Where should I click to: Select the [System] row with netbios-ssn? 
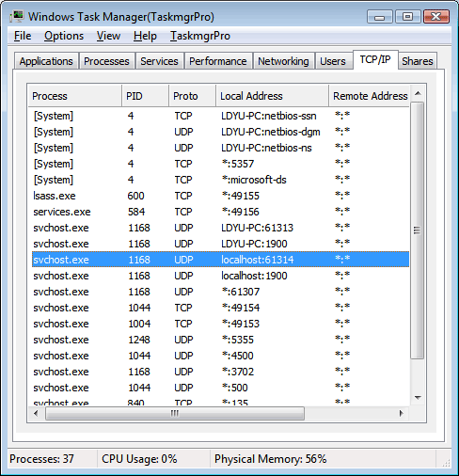(220, 116)
